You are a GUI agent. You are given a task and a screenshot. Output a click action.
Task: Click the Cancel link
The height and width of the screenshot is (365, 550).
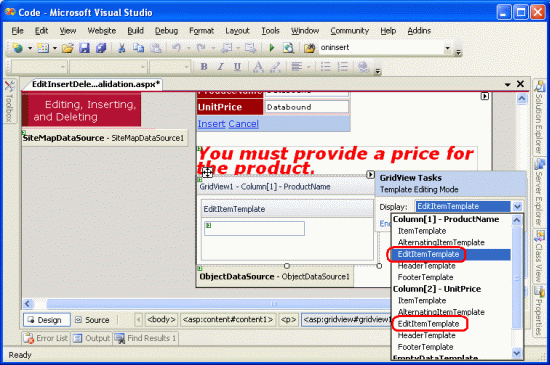click(x=243, y=124)
